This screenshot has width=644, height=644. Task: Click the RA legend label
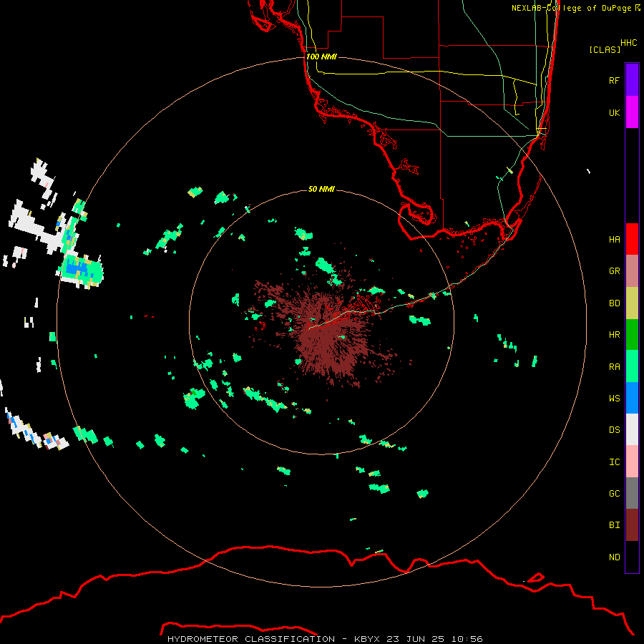pyautogui.click(x=614, y=366)
